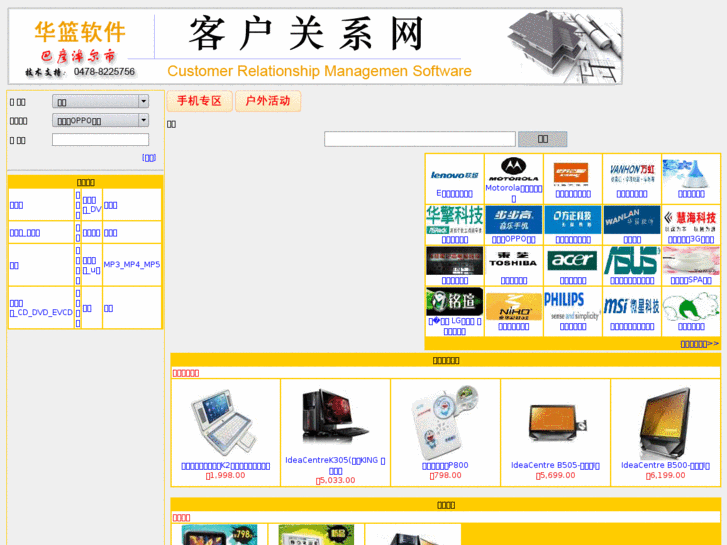The image size is (727, 545).
Task: Select the Mingxuan brand logo
Action: pos(454,301)
